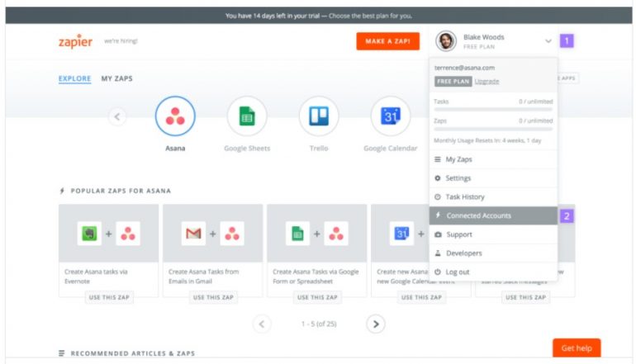The image size is (636, 364).
Task: Log out from account menu
Action: coord(493,272)
